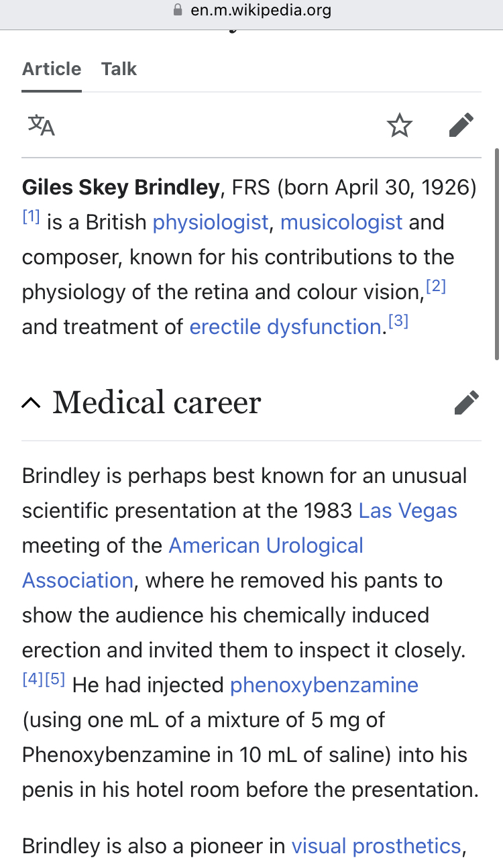
Task: Open American Urological Association link
Action: coord(266,545)
